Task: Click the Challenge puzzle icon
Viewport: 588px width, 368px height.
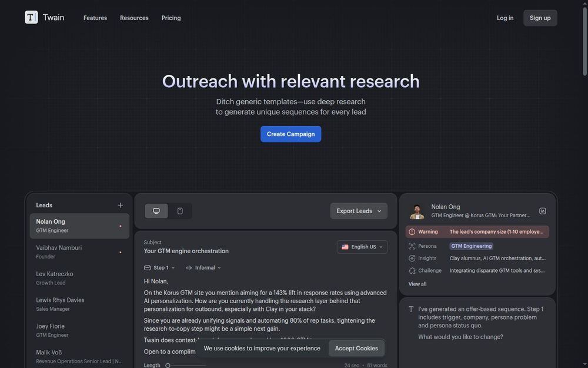Action: pos(412,271)
